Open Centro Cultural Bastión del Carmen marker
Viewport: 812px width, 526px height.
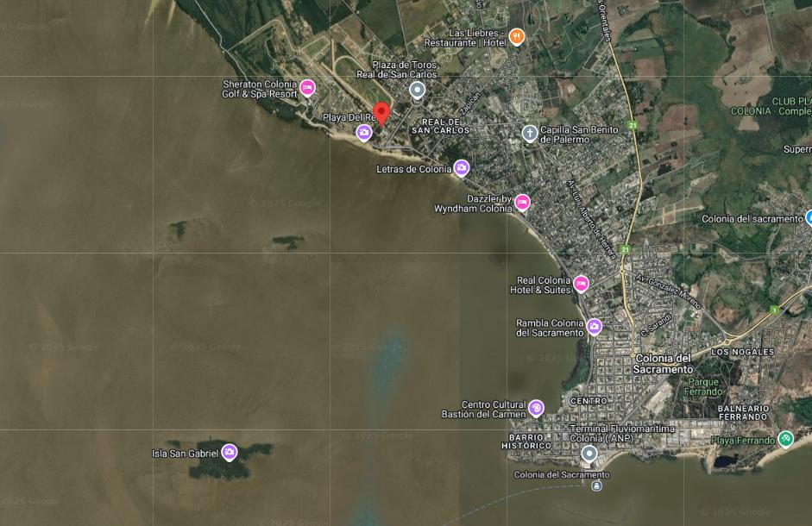[x=536, y=408]
